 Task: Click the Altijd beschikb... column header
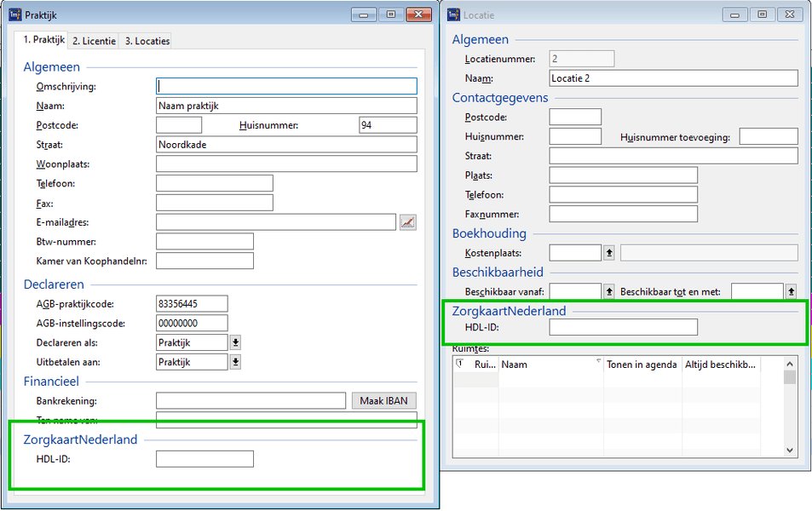[x=720, y=365]
